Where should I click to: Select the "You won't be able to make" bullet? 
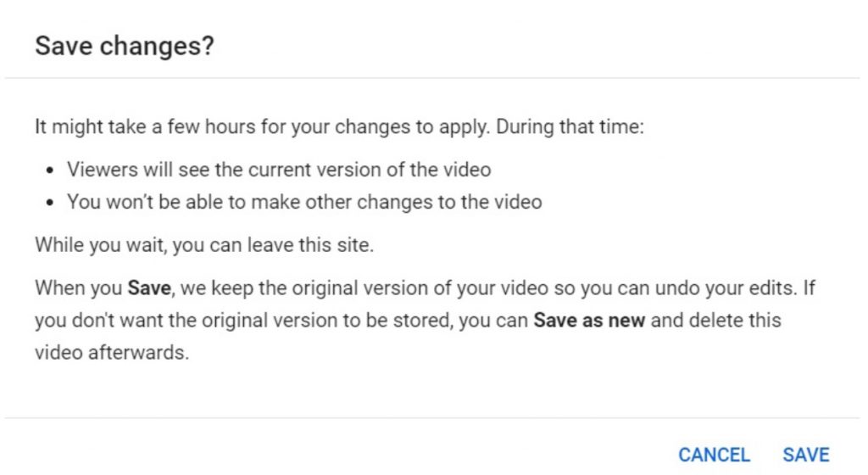click(304, 203)
